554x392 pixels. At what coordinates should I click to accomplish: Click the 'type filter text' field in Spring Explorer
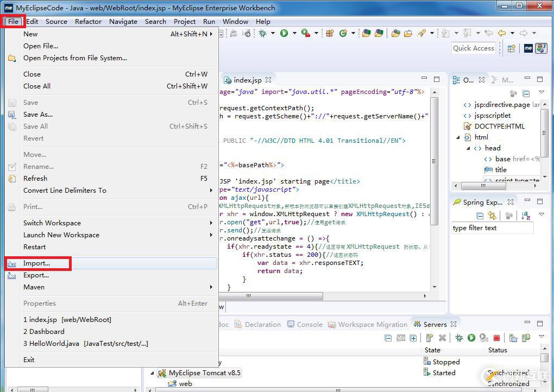tap(492, 228)
